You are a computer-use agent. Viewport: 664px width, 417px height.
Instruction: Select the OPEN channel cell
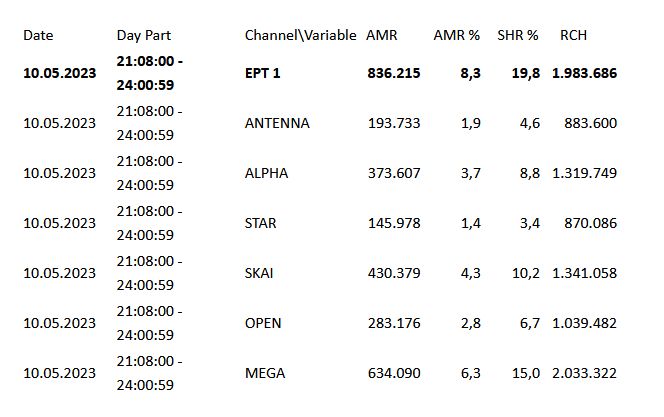[x=263, y=323]
